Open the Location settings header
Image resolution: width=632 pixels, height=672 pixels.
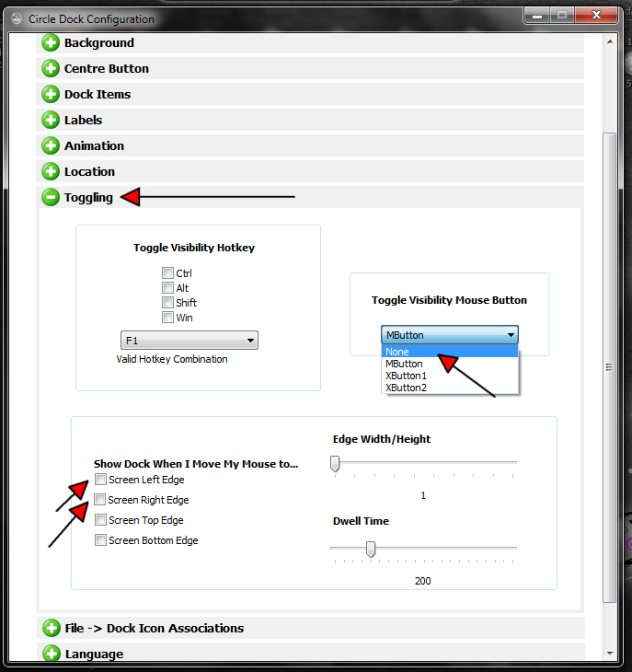pos(310,171)
